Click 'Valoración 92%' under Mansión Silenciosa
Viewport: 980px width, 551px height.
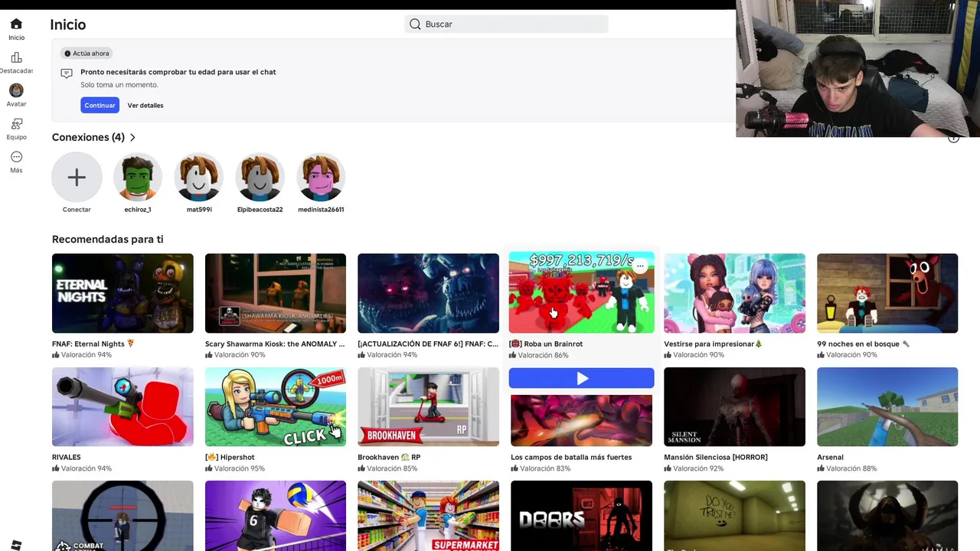[698, 469]
